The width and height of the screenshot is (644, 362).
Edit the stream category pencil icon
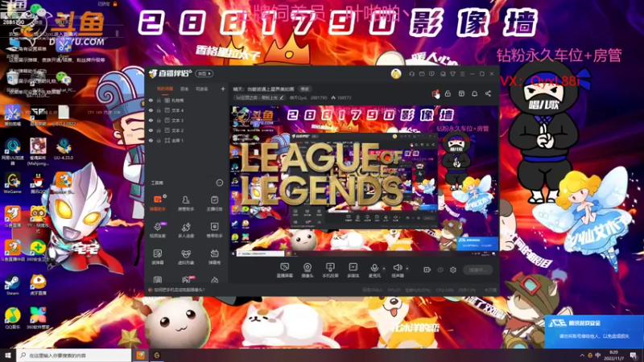point(281,97)
